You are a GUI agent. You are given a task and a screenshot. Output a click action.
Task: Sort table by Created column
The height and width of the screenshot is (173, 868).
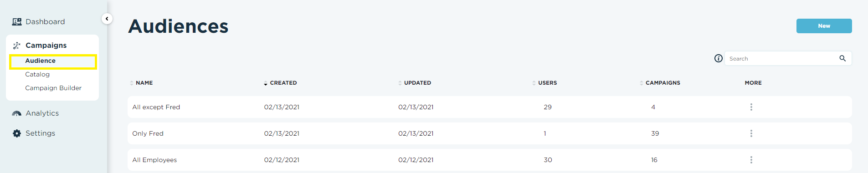click(x=280, y=83)
